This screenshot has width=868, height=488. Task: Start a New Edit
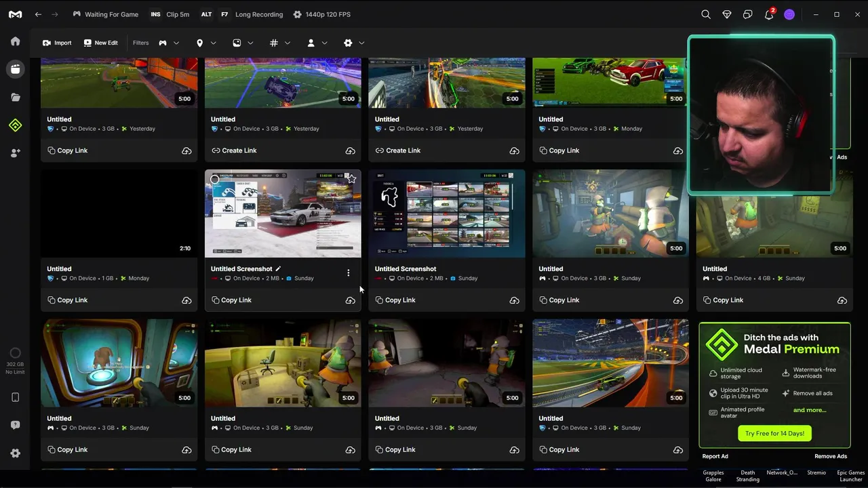[100, 43]
